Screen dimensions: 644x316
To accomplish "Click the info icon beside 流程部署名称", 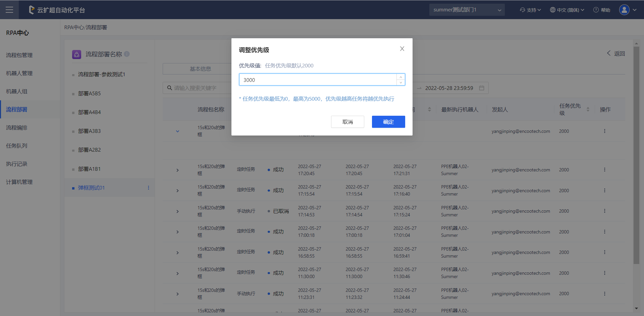I will pyautogui.click(x=127, y=54).
